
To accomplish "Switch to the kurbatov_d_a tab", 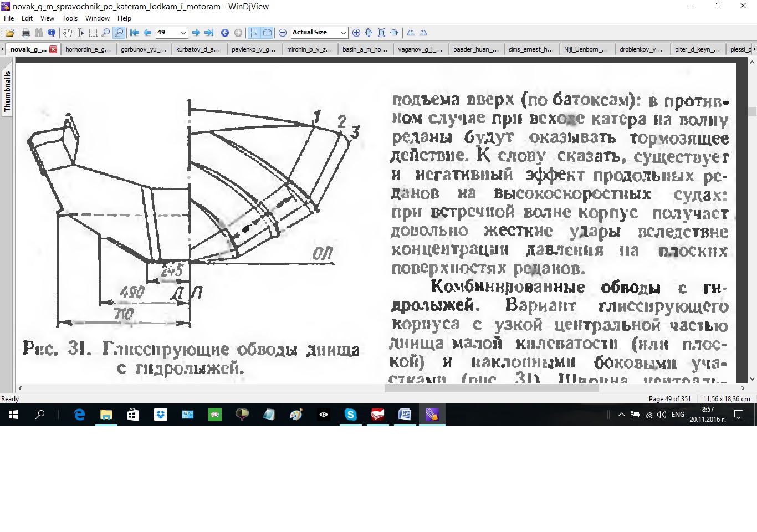I will pyautogui.click(x=198, y=49).
